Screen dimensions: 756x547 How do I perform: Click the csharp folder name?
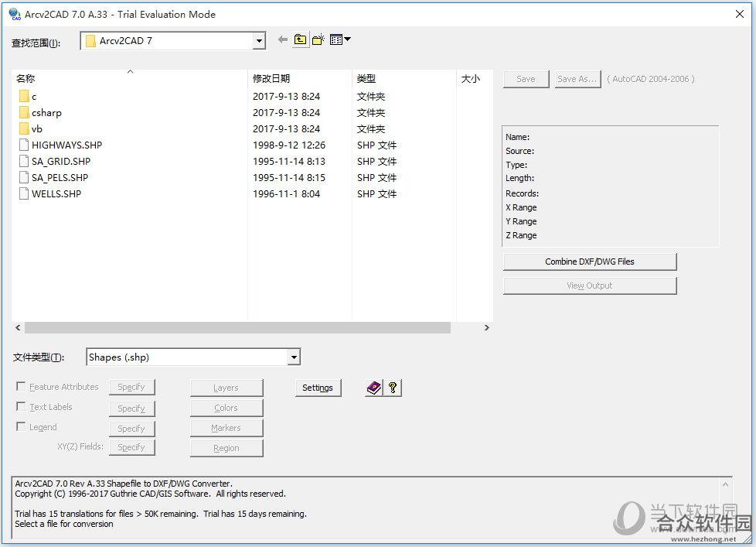pyautogui.click(x=47, y=113)
